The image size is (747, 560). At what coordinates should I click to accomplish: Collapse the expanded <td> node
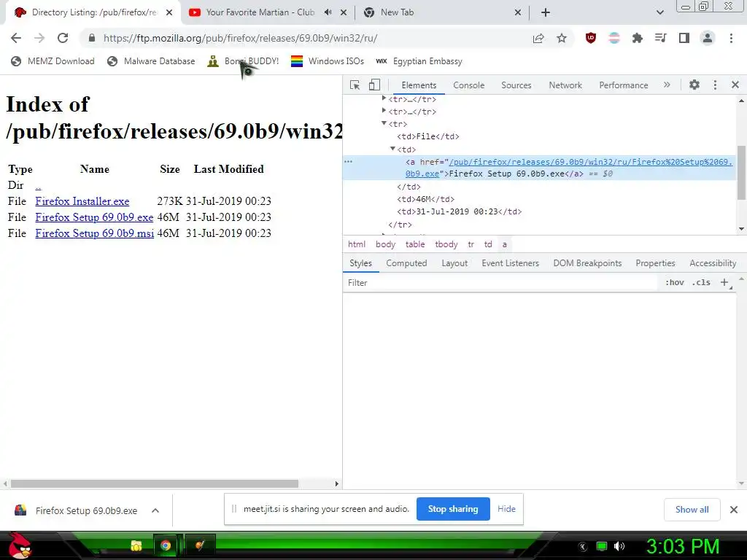[392, 149]
